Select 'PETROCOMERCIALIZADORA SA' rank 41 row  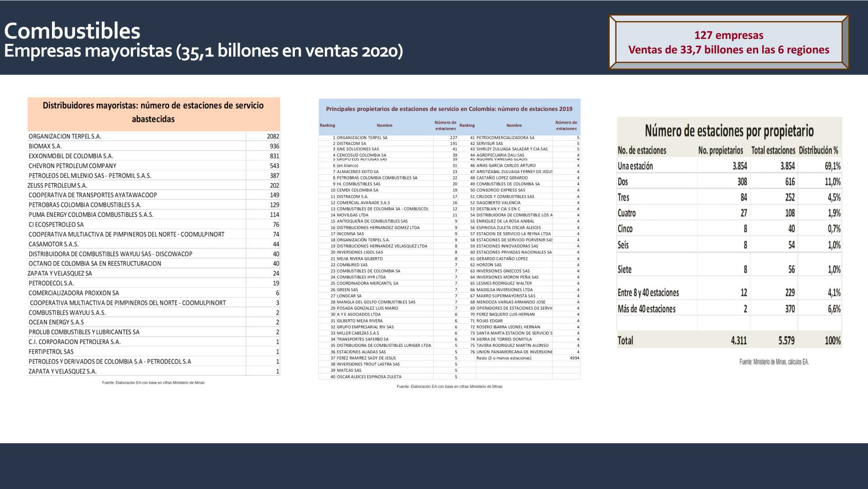tap(519, 138)
